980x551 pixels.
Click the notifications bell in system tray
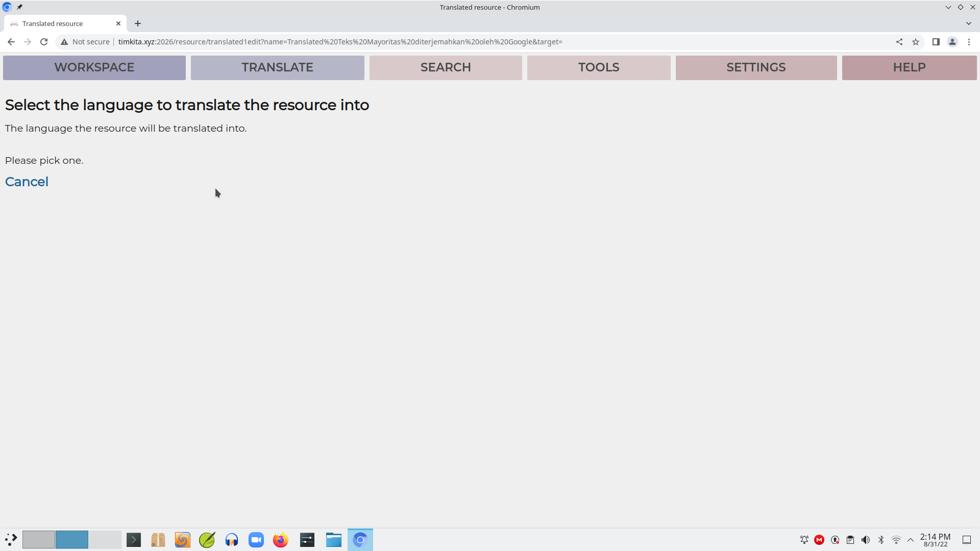(x=804, y=539)
